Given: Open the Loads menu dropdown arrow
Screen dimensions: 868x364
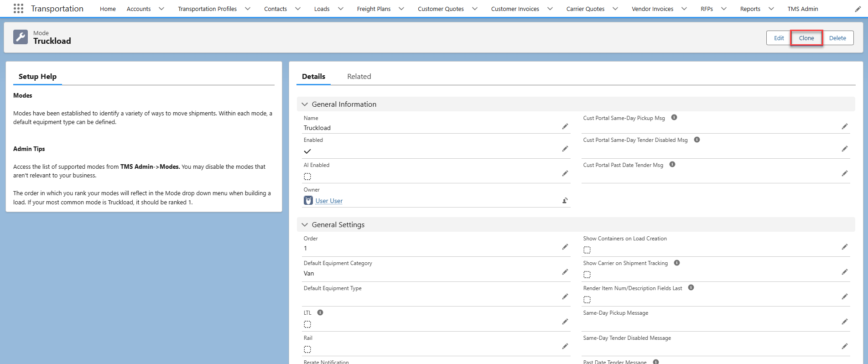Looking at the screenshot, I should coord(341,9).
